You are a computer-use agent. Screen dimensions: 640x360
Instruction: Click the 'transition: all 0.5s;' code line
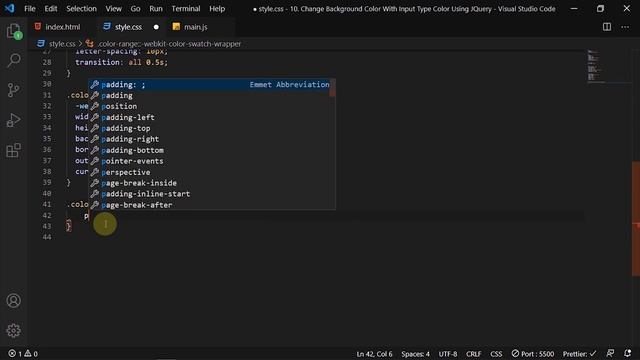tap(121, 62)
